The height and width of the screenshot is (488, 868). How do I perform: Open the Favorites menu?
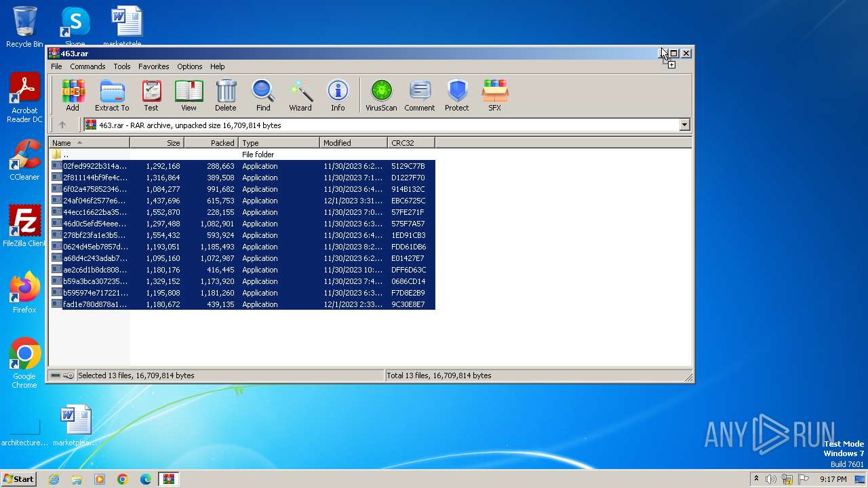154,66
